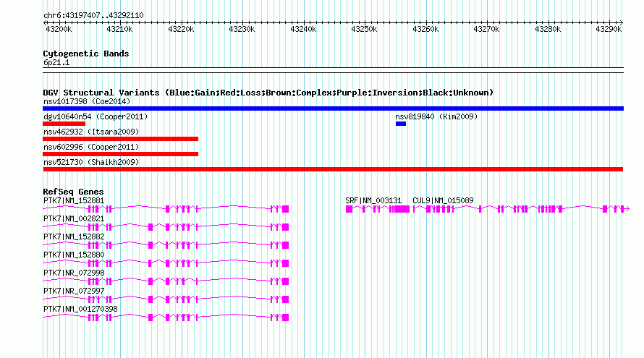
Task: Click the nsv819840 (Kim2009) variant label
Action: pos(436,116)
